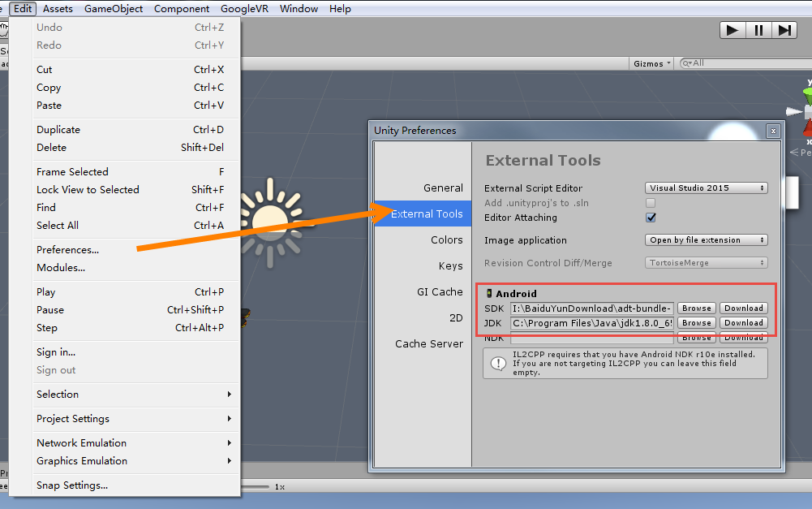Expand the Graphics Emulation submenu
This screenshot has height=509, width=812.
coord(137,461)
